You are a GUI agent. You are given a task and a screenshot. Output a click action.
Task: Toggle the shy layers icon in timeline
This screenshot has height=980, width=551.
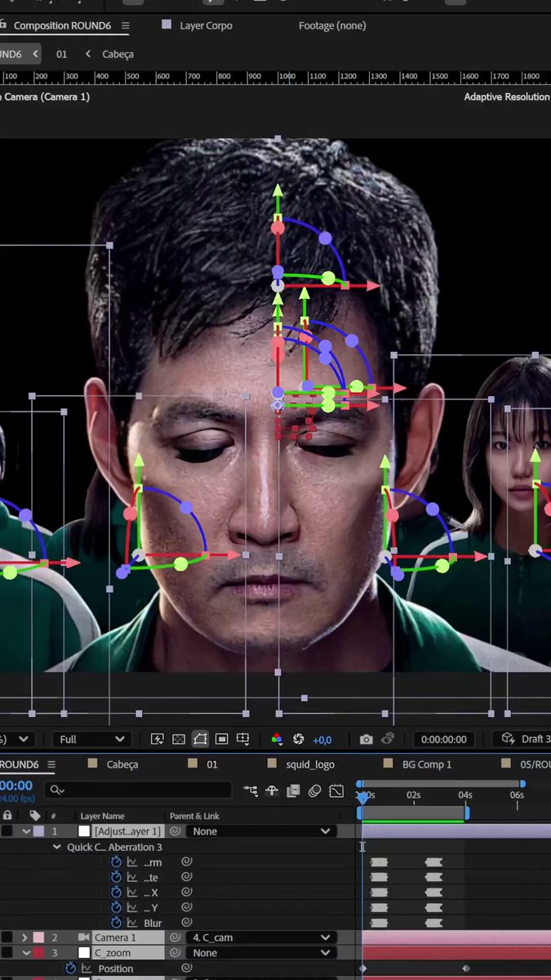click(272, 791)
